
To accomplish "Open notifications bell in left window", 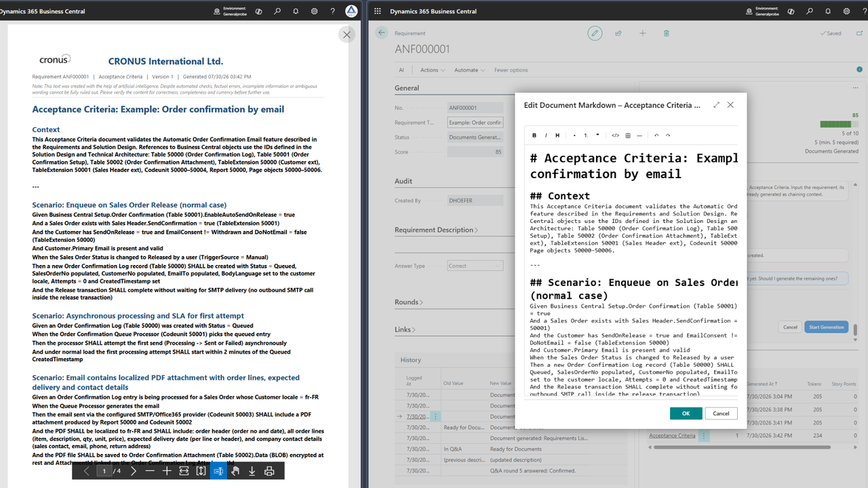I will click(296, 11).
